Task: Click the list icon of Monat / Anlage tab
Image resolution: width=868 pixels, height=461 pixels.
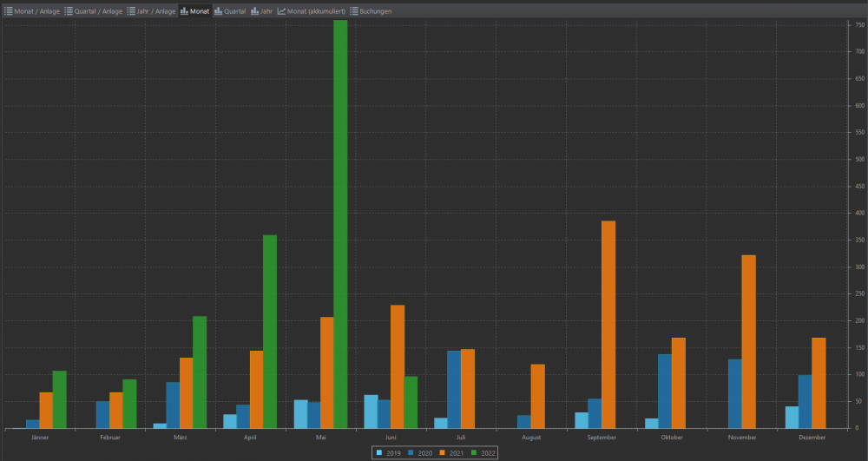Action: [x=9, y=11]
